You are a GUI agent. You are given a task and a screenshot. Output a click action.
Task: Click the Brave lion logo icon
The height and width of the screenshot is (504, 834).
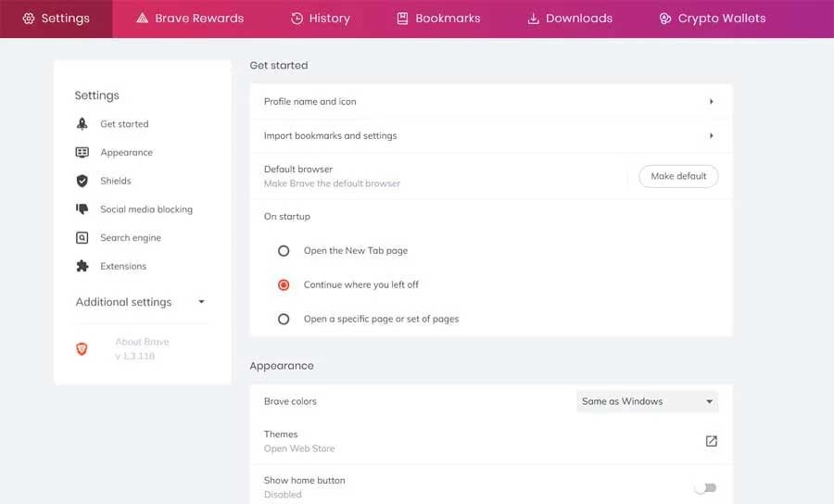click(x=82, y=349)
